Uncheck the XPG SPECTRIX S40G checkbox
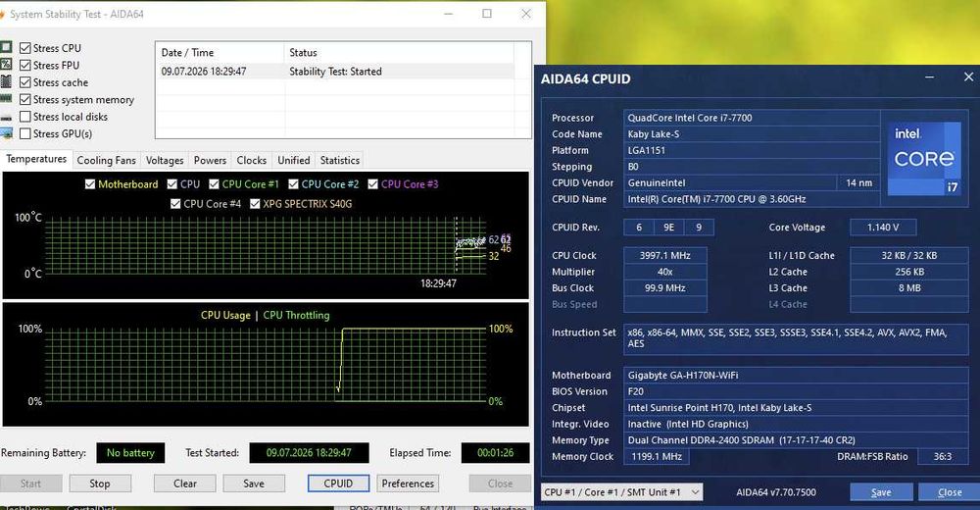 [x=255, y=203]
